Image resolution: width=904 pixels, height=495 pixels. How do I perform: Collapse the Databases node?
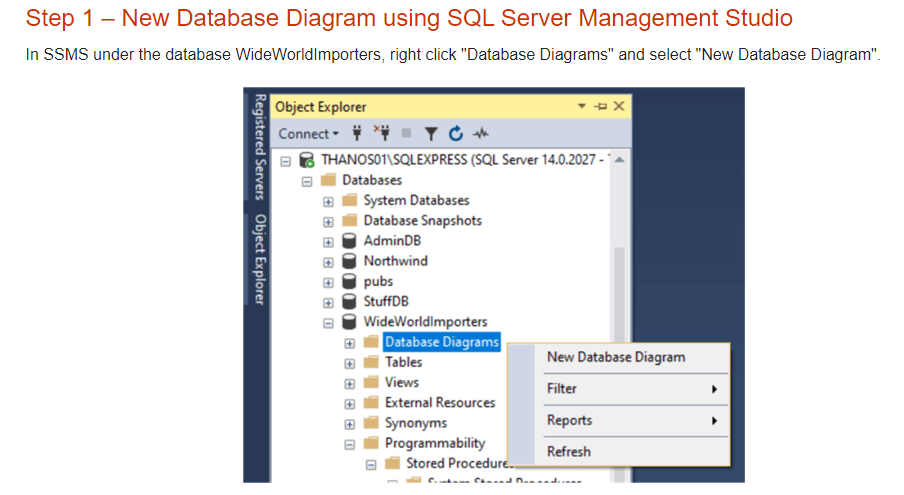click(x=307, y=182)
